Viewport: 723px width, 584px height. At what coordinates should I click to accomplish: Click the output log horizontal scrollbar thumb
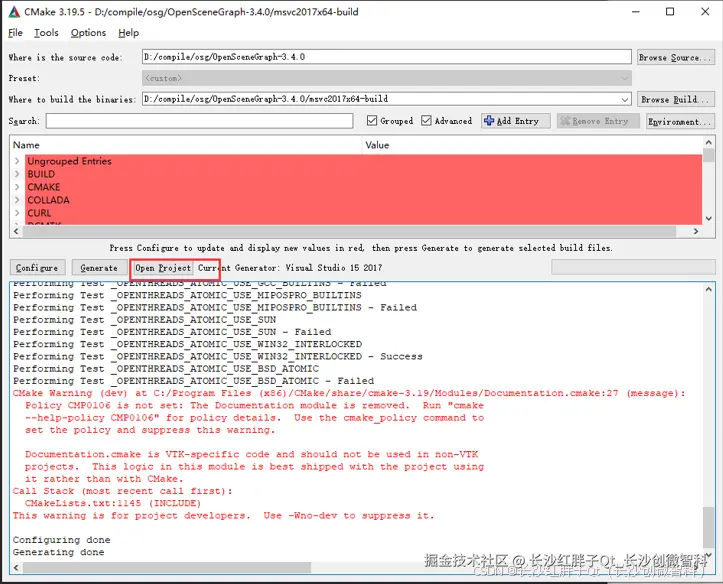point(167,567)
